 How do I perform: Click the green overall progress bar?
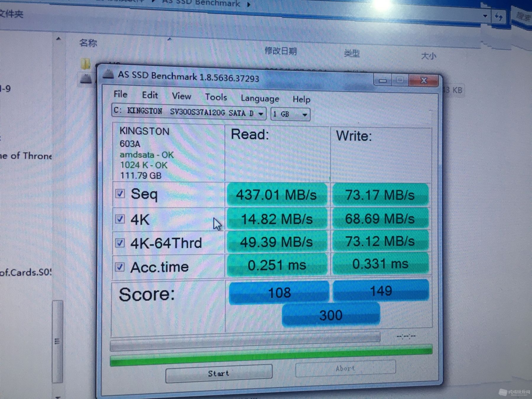click(271, 355)
